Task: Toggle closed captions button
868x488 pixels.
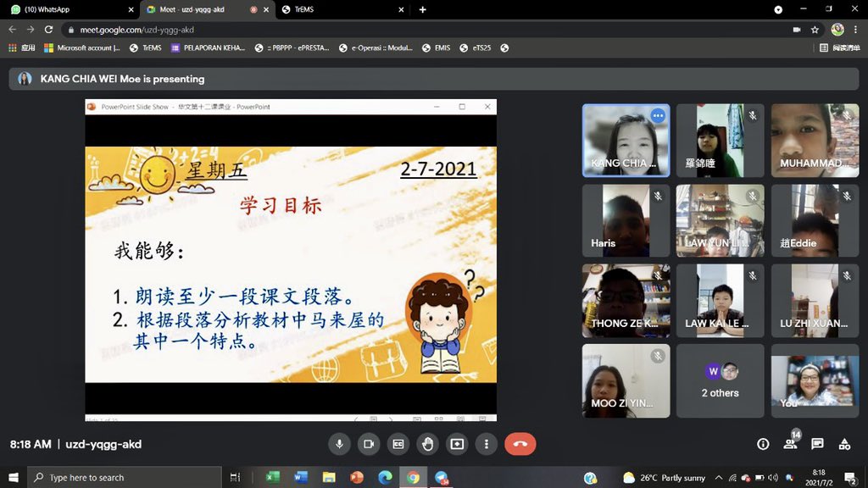Action: click(398, 444)
